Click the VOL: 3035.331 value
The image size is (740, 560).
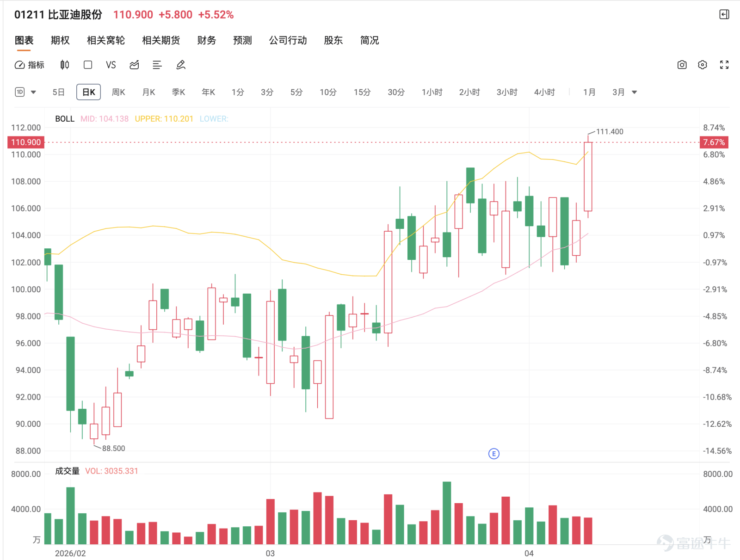111,471
